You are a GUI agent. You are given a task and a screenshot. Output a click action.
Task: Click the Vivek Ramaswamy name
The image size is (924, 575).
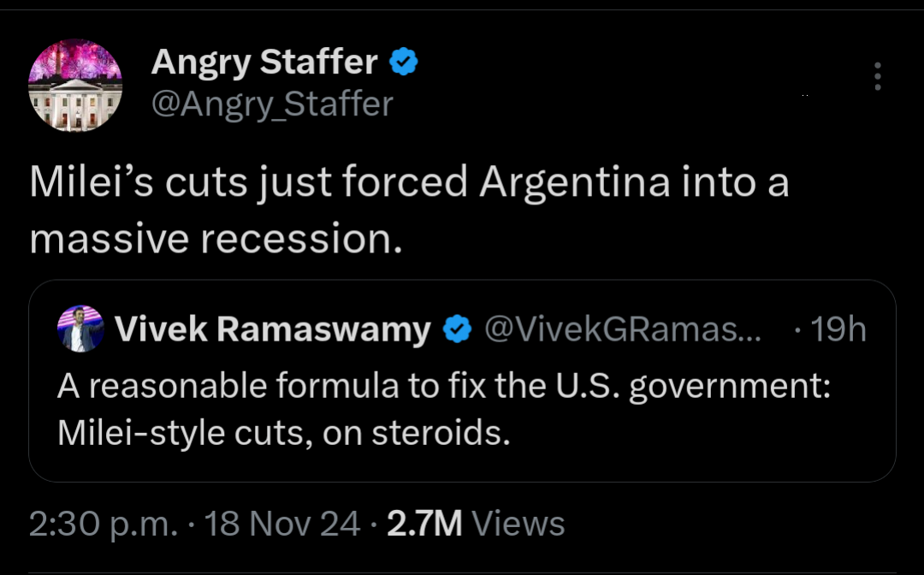coord(272,329)
